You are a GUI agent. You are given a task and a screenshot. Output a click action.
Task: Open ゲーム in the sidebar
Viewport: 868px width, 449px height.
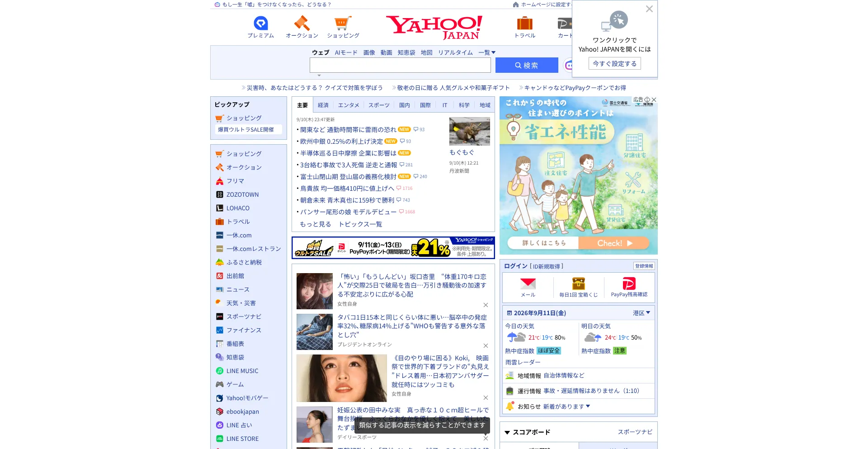(x=235, y=384)
